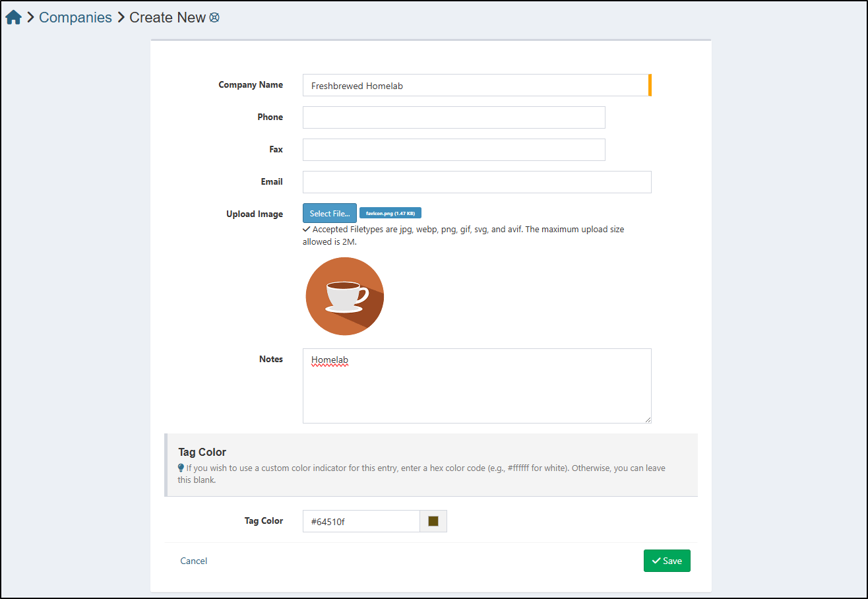This screenshot has width=868, height=599.
Task: Click into the Phone field
Action: [453, 117]
